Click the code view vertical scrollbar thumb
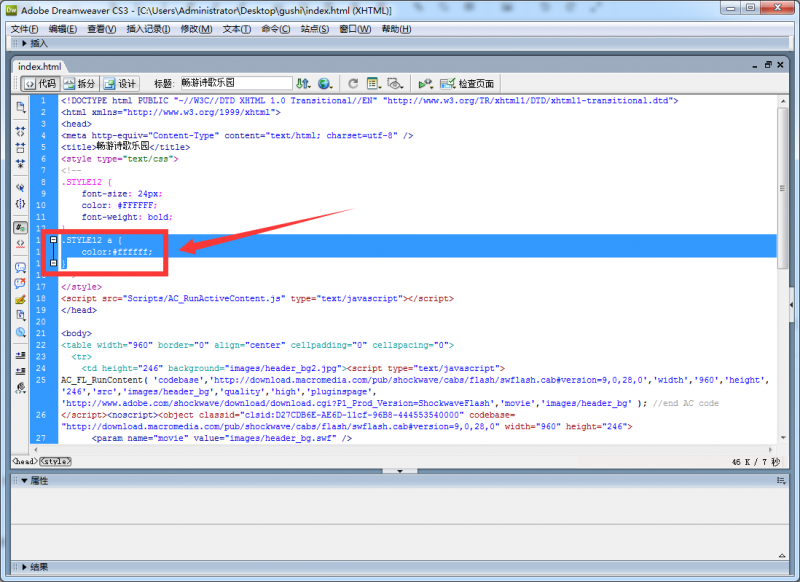Screen dimensions: 800x582 click(782, 188)
